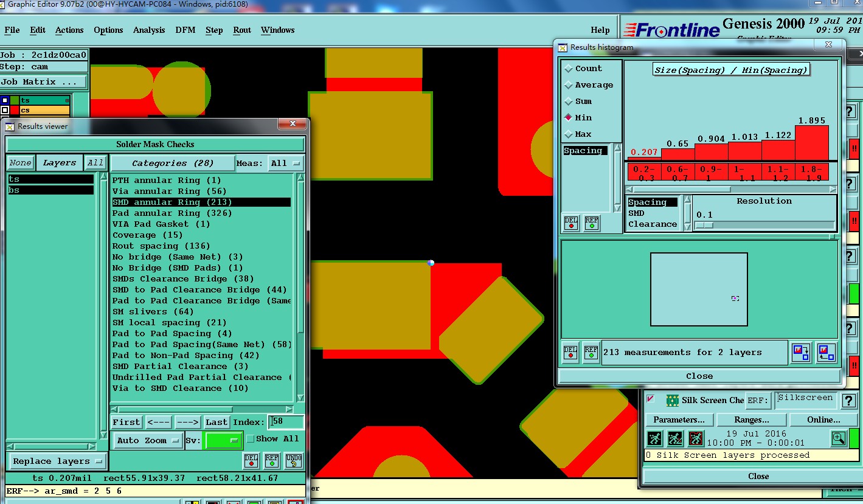Open Replace layers dropdown
The image size is (863, 504).
click(x=57, y=461)
